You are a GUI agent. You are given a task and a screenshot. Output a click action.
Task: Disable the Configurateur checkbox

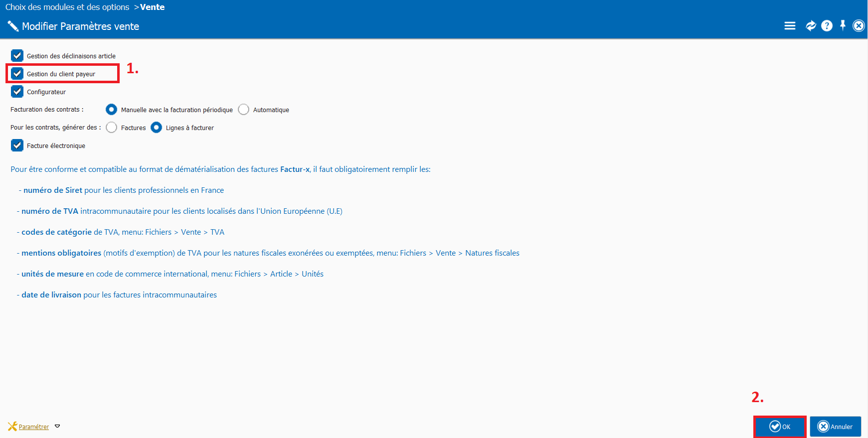click(x=17, y=92)
